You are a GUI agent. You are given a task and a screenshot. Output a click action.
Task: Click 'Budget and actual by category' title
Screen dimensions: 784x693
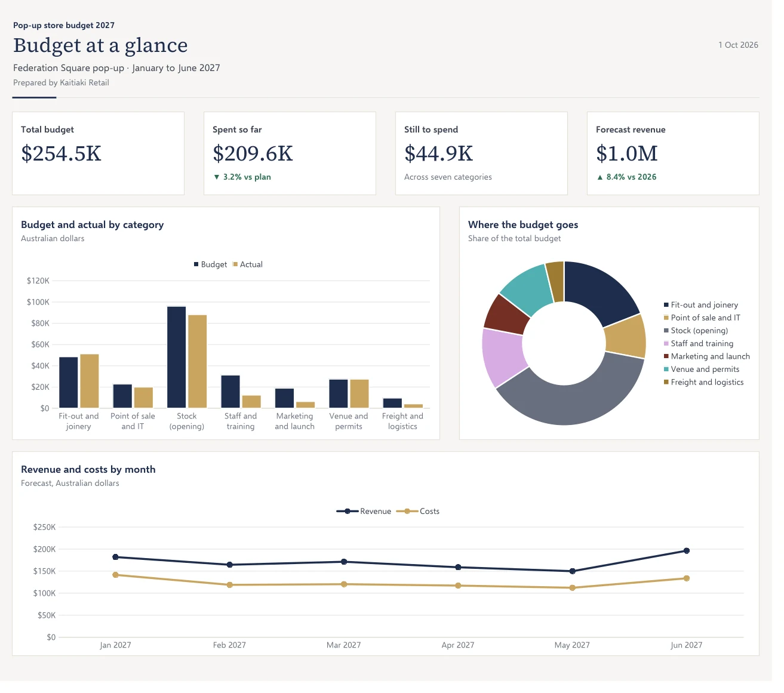click(x=93, y=225)
